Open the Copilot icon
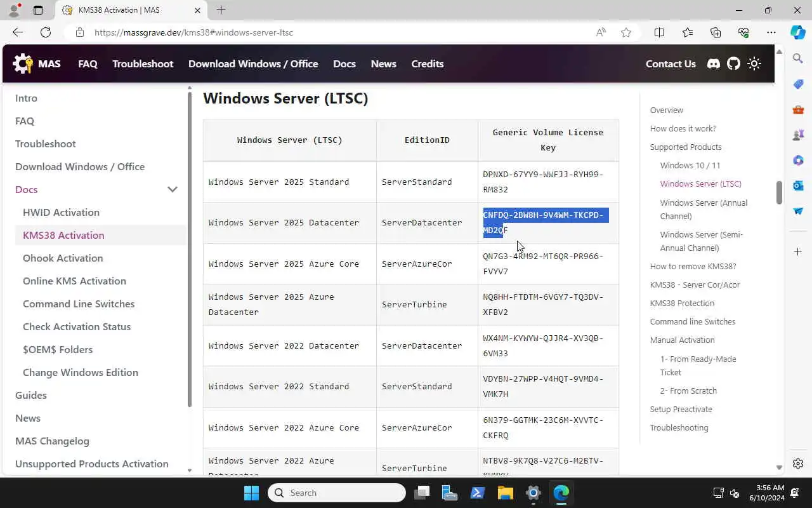This screenshot has height=508, width=812. [798, 32]
